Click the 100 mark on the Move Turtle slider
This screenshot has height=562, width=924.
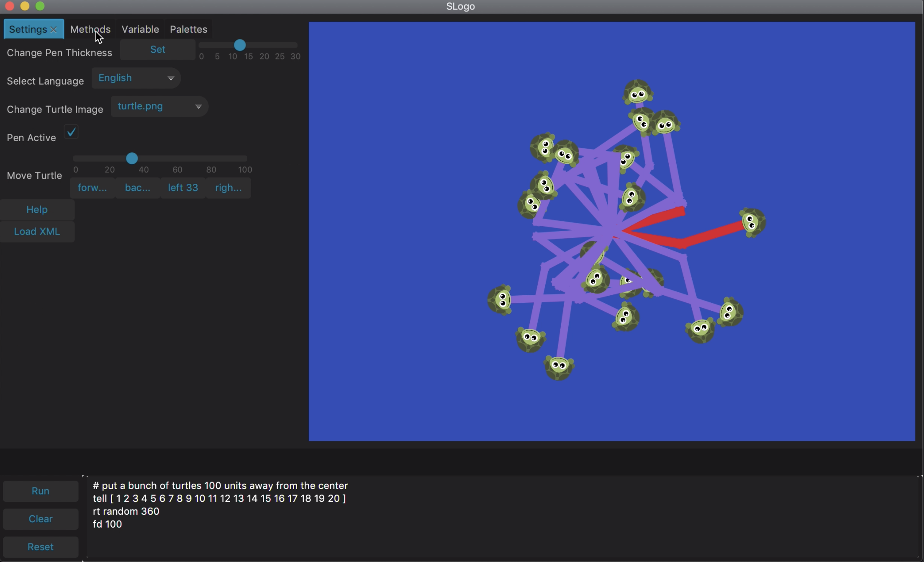tap(245, 170)
